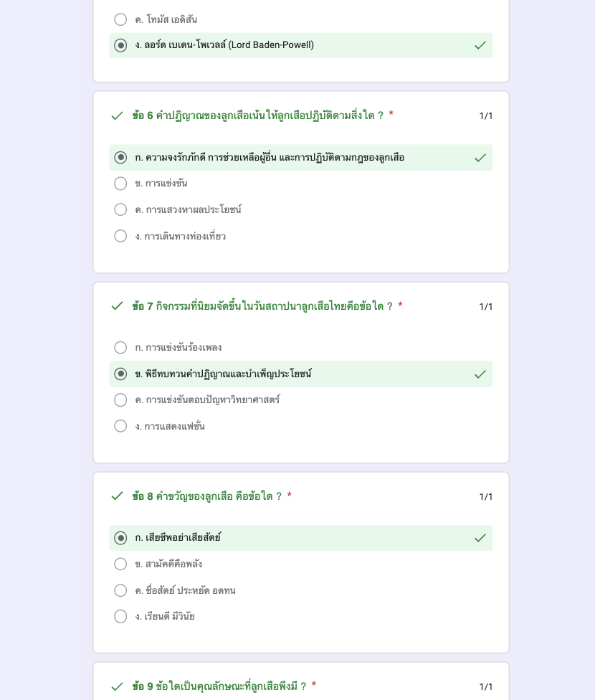This screenshot has height=700, width=595.
Task: Choose option ค. การแข่งขันตอบปัญหาวิทยาศาสตร์
Action: (x=120, y=399)
